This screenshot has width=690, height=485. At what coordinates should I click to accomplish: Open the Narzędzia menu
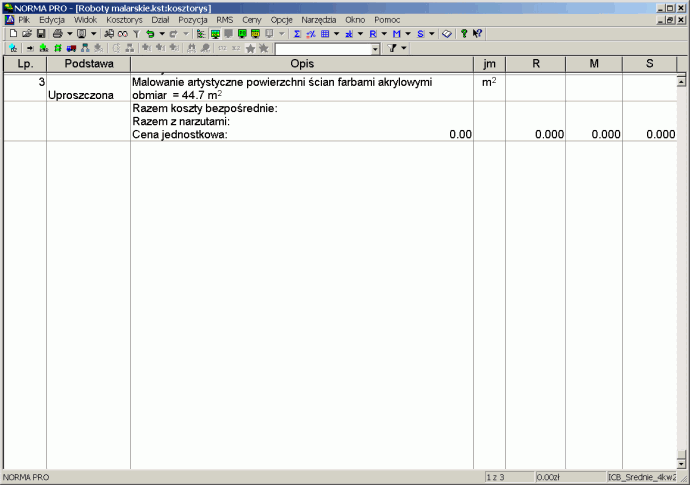[x=319, y=20]
